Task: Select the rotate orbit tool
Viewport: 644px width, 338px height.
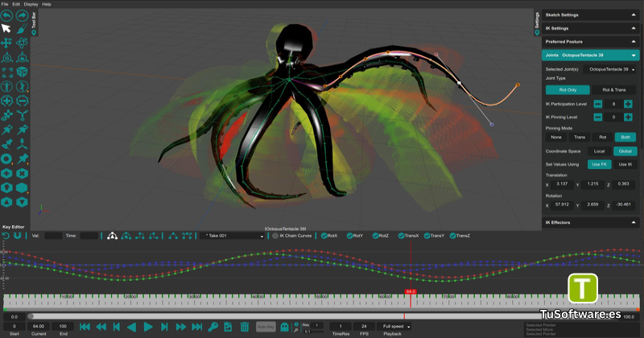Action: (23, 43)
